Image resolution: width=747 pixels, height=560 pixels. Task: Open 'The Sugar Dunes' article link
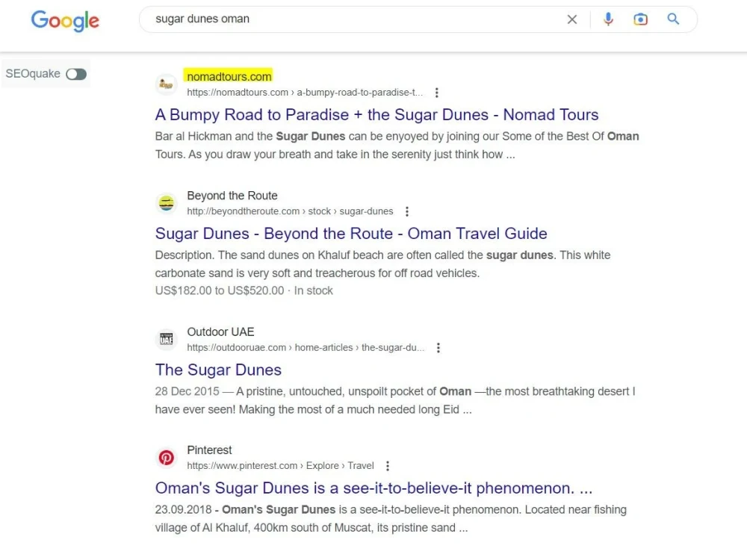coord(218,370)
